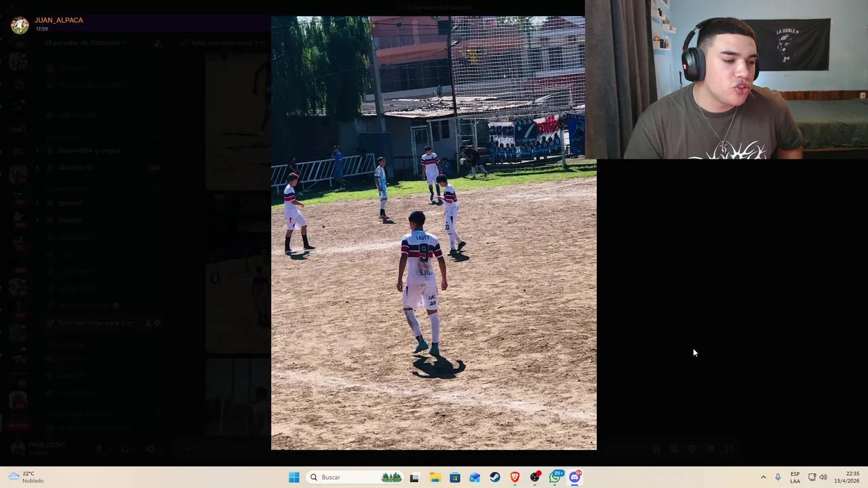
Task: Switch to the Brave browser taskbar icon
Action: tap(515, 477)
